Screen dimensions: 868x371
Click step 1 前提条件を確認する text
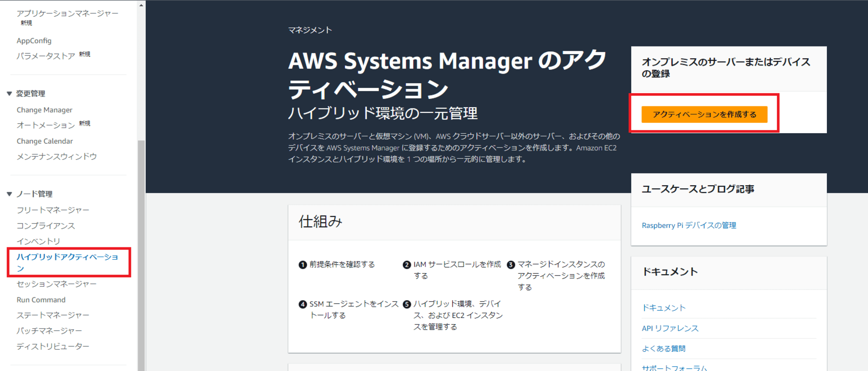[342, 265]
